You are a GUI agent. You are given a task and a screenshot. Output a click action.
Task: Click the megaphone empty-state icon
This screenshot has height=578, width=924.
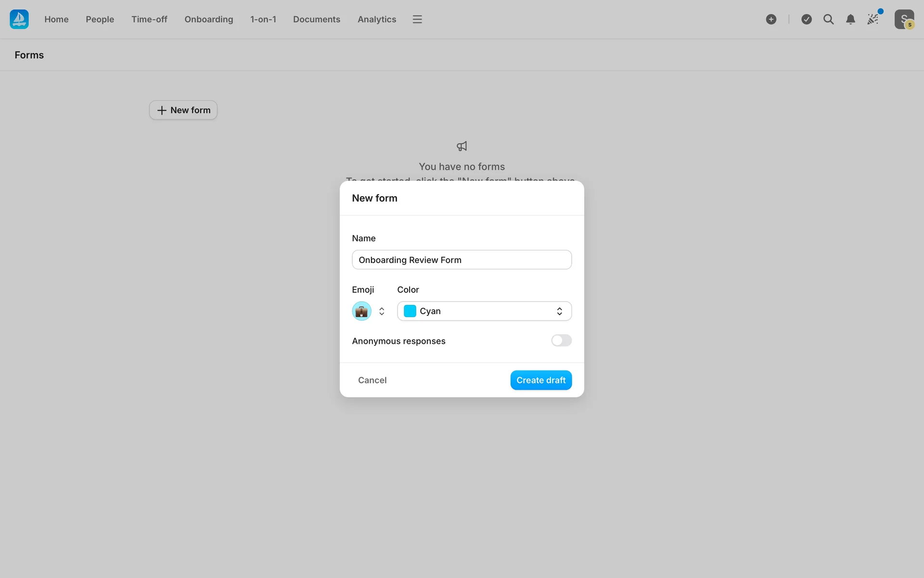[x=462, y=146]
